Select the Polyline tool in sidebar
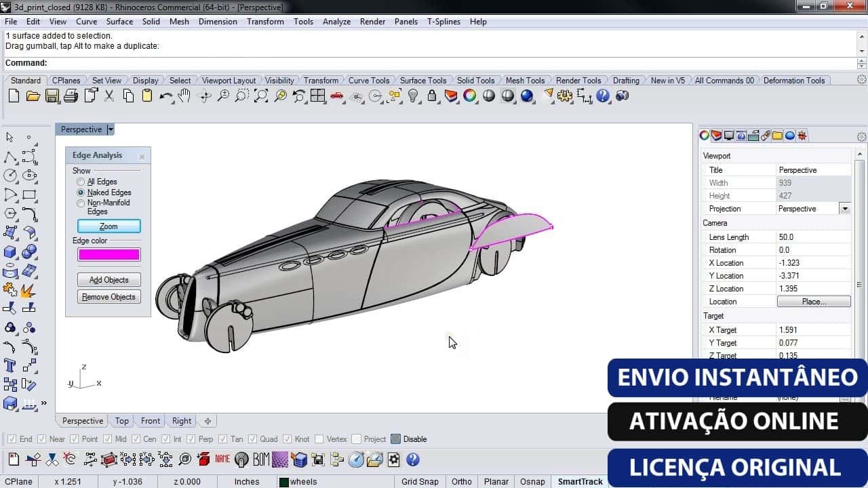 11,158
